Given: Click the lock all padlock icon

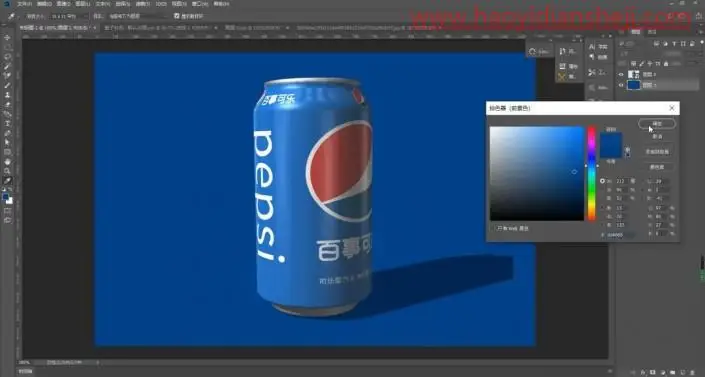Looking at the screenshot, I should click(x=666, y=63).
